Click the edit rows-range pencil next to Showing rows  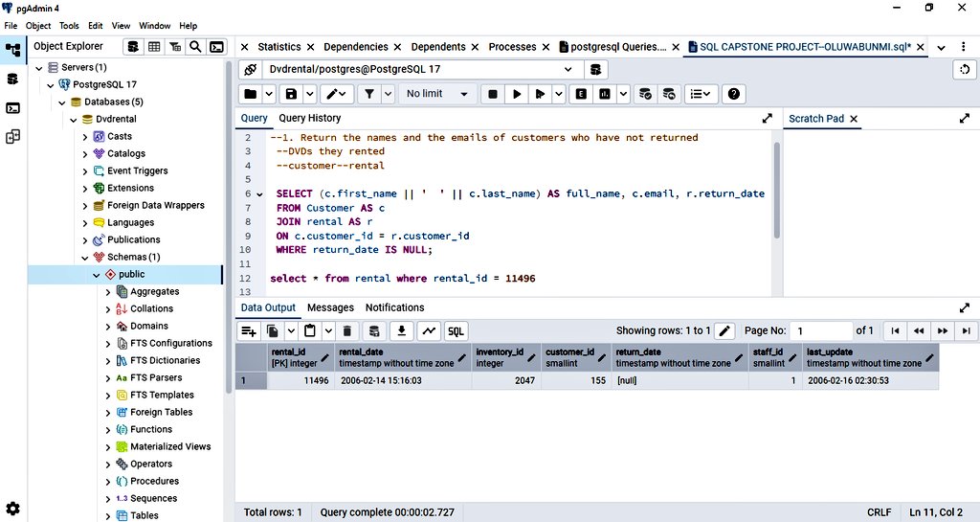724,330
